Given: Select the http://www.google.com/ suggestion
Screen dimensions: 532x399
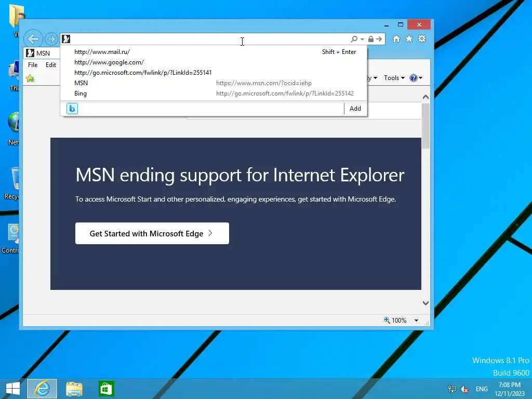Looking at the screenshot, I should tap(214, 62).
